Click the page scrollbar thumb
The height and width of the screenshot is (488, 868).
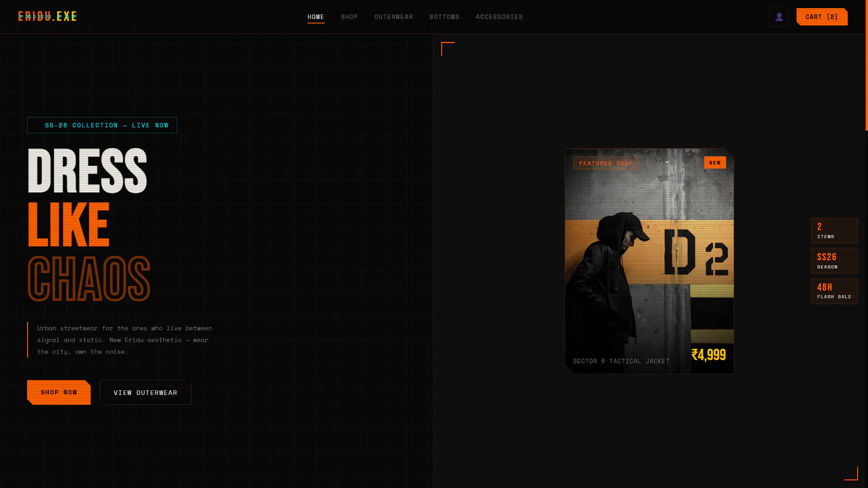867,65
